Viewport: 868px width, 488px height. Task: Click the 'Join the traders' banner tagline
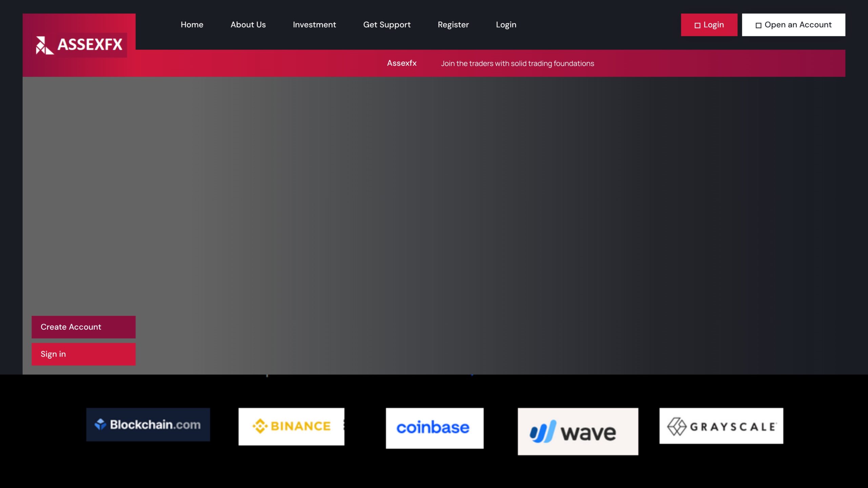point(517,63)
